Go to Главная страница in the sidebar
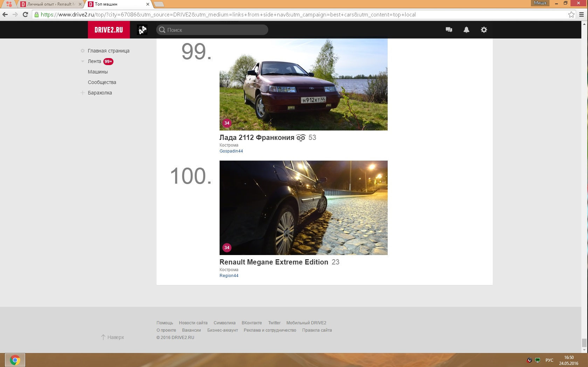This screenshot has width=588, height=367. [x=109, y=51]
